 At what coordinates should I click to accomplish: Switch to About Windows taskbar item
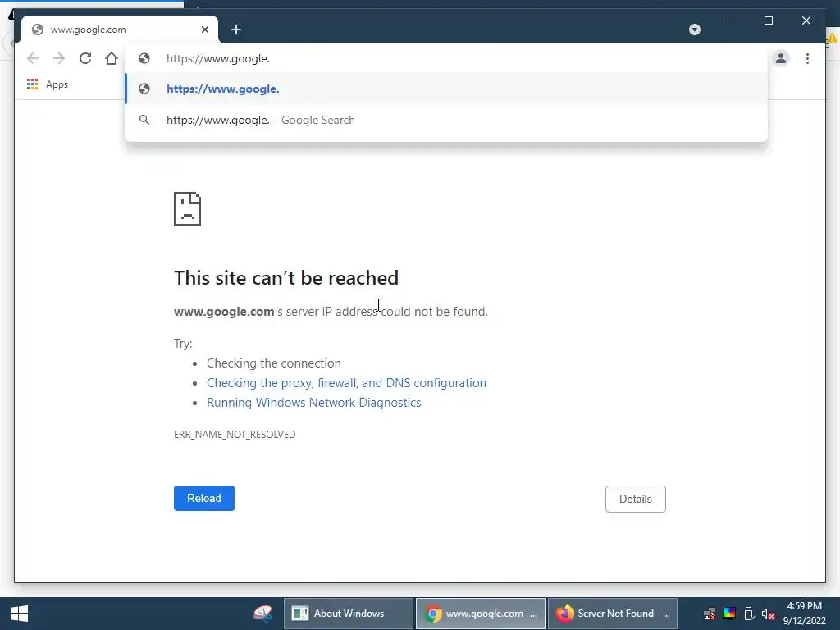[348, 614]
